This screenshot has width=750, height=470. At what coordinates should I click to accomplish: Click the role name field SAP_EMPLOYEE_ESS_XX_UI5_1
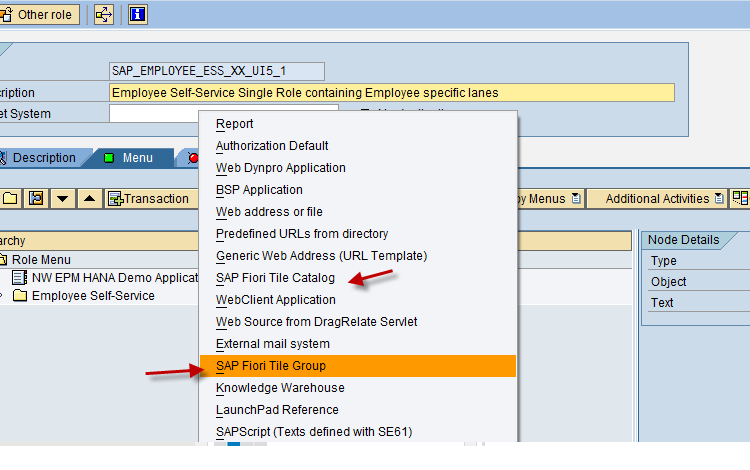pos(217,71)
